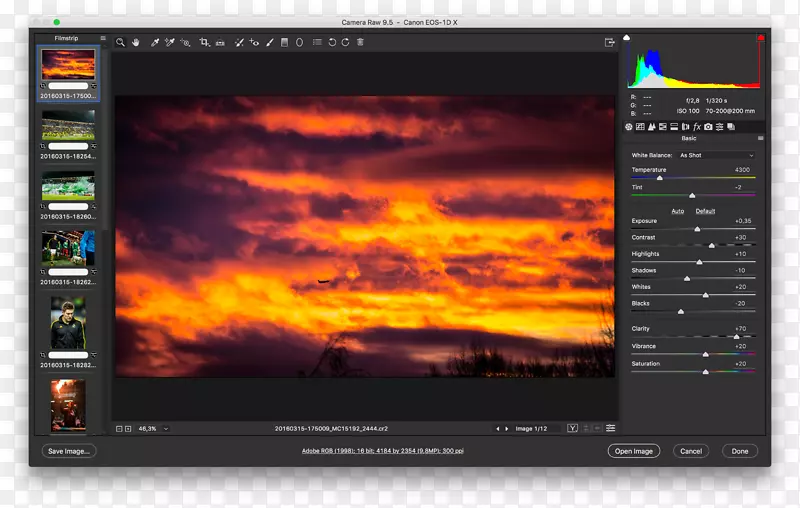Switch to the Split Toning panel tab

click(x=674, y=126)
